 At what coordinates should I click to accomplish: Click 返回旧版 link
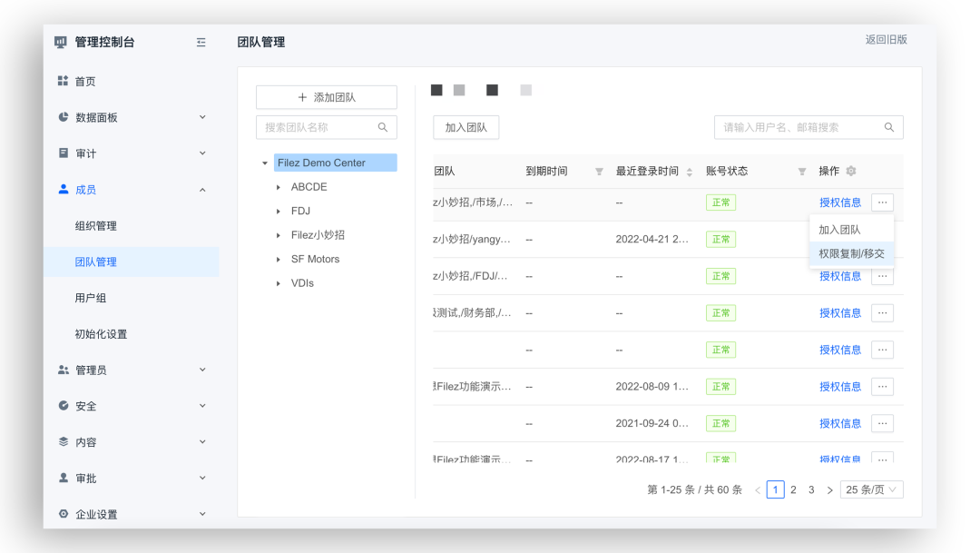tap(887, 39)
